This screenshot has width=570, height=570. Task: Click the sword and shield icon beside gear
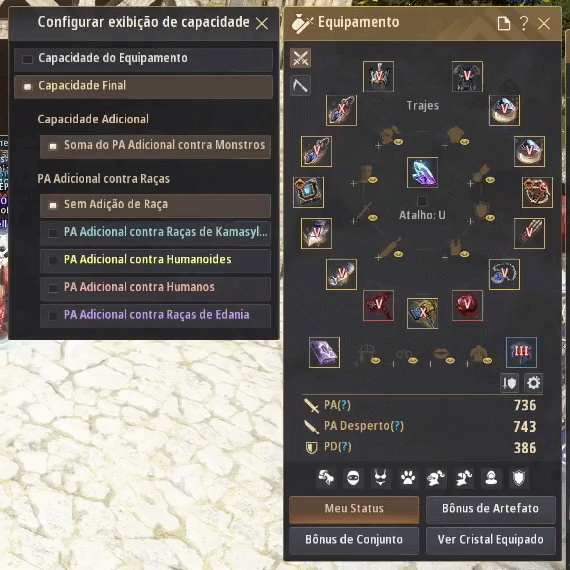pos(509,383)
